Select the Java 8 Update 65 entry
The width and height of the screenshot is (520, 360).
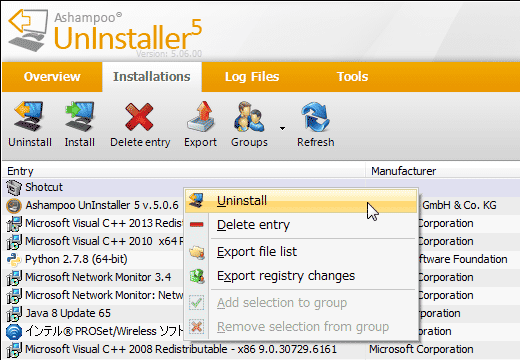pyautogui.click(x=68, y=313)
